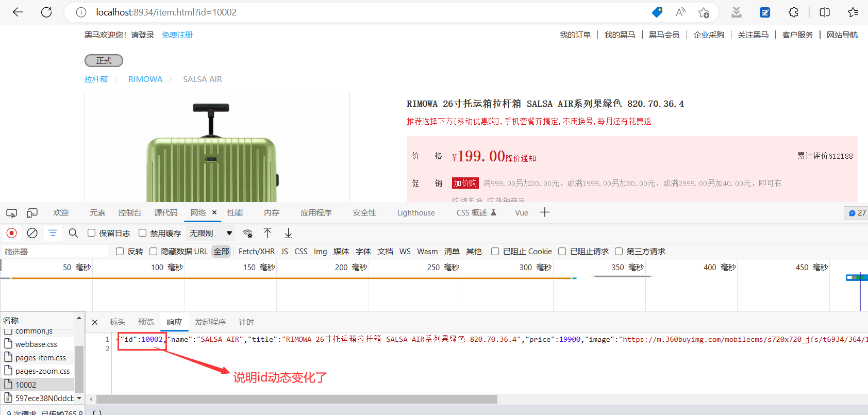Viewport: 868px width, 415px height.
Task: Check the 反转 filter checkbox
Action: pyautogui.click(x=120, y=251)
